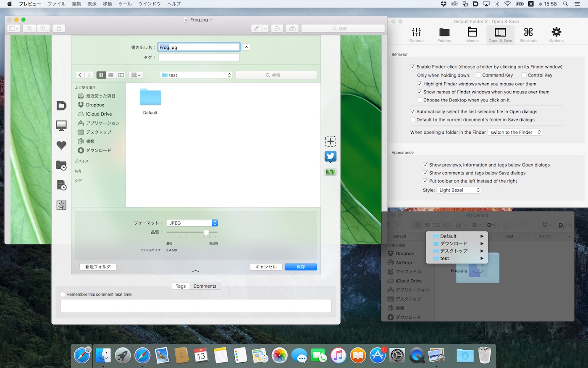Open the Computer menu in the bezel toolbar

[61, 125]
